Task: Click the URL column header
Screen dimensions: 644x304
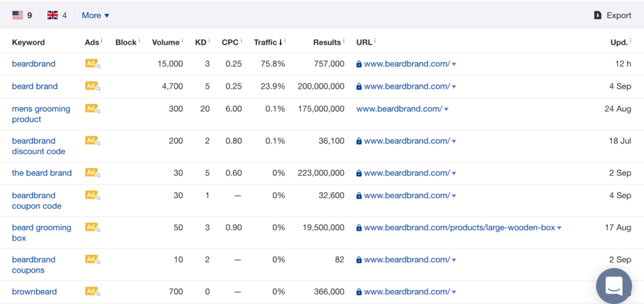Action: (x=364, y=42)
